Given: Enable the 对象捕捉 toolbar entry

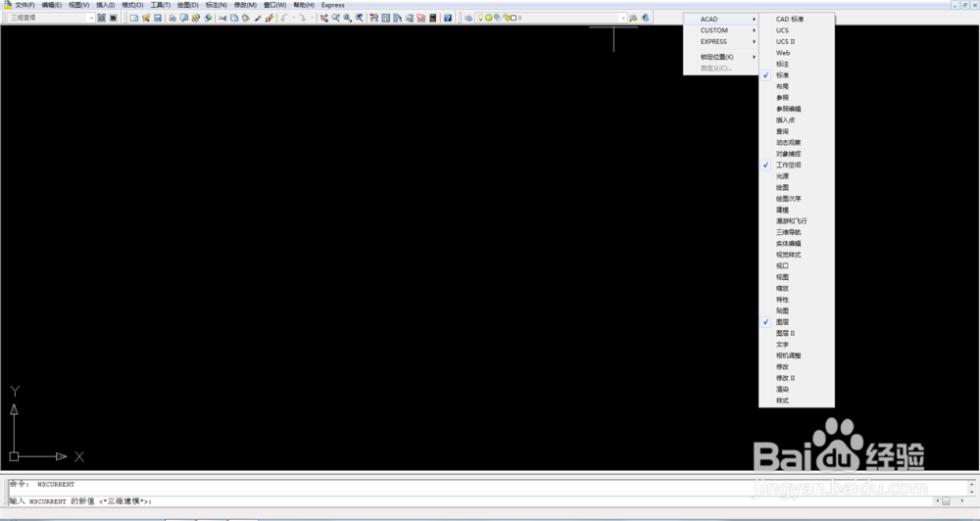Looking at the screenshot, I should pos(796,154).
